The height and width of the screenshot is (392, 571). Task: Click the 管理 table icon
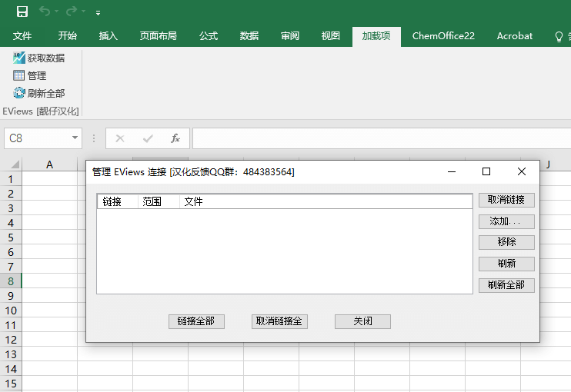click(19, 75)
